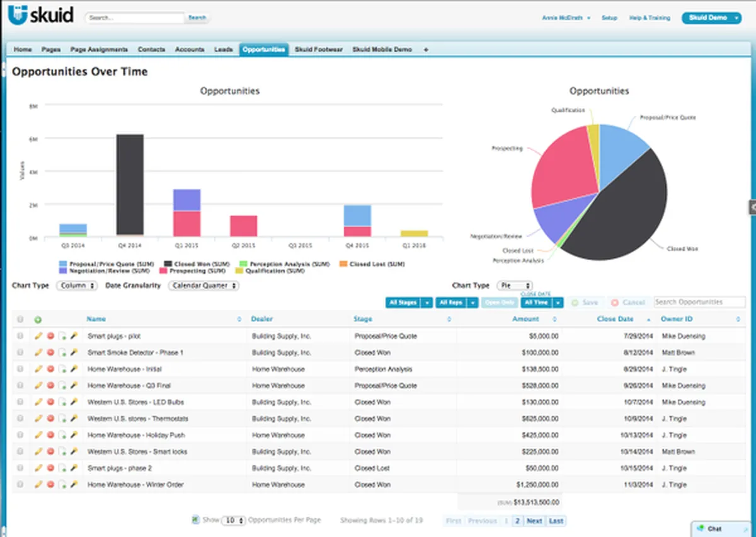Click the pencil edit icon for Smart plugs - pilot

[x=38, y=336]
